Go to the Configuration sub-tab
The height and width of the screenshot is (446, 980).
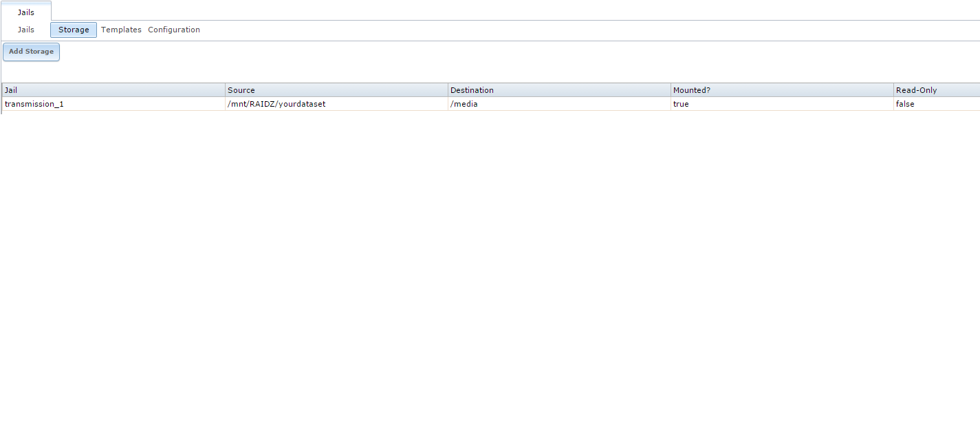[174, 30]
